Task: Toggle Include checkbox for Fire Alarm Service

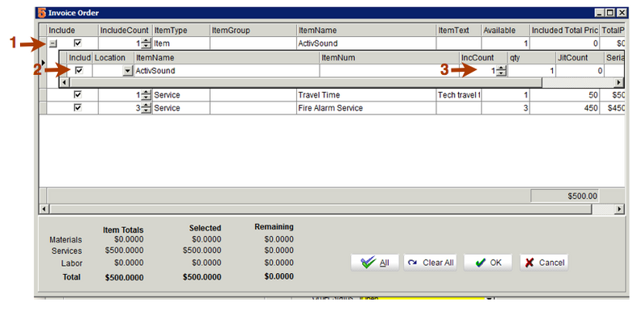Action: pos(77,108)
